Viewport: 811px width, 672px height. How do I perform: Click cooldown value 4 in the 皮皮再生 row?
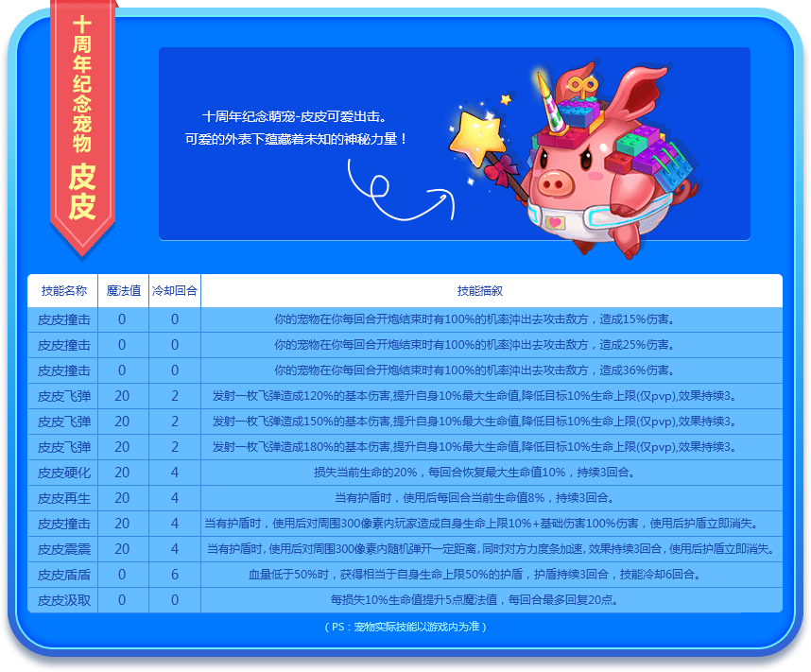(x=175, y=498)
